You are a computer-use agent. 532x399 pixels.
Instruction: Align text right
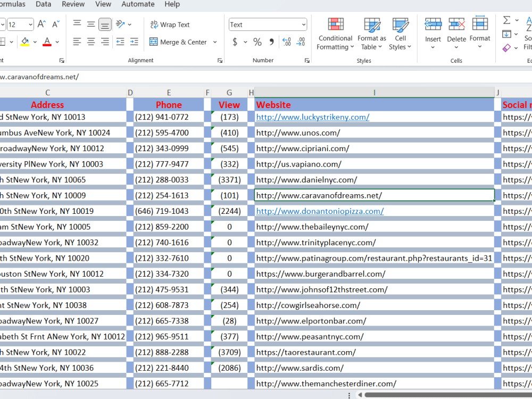105,41
